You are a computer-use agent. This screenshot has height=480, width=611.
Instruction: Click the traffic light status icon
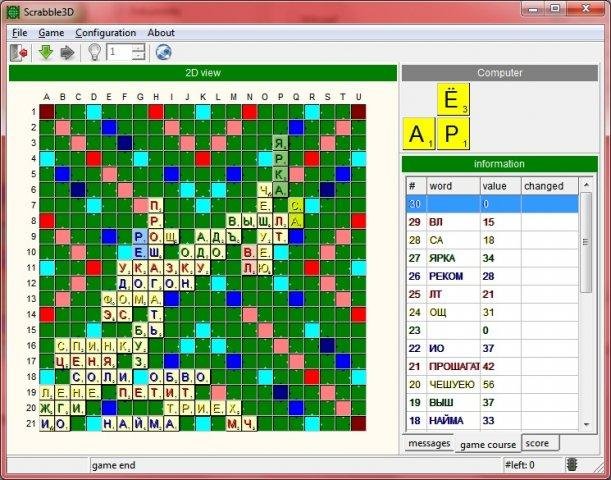(572, 465)
